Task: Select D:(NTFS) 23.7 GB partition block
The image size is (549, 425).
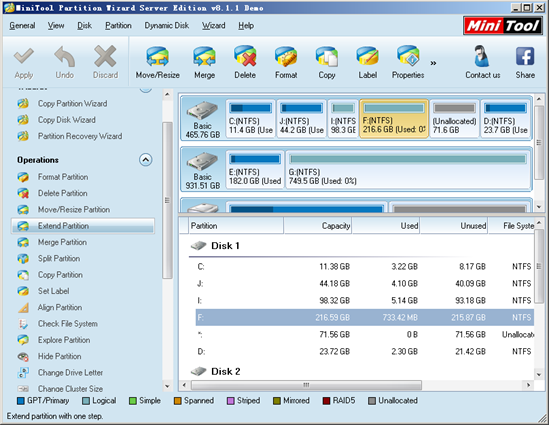Action: pyautogui.click(x=505, y=119)
